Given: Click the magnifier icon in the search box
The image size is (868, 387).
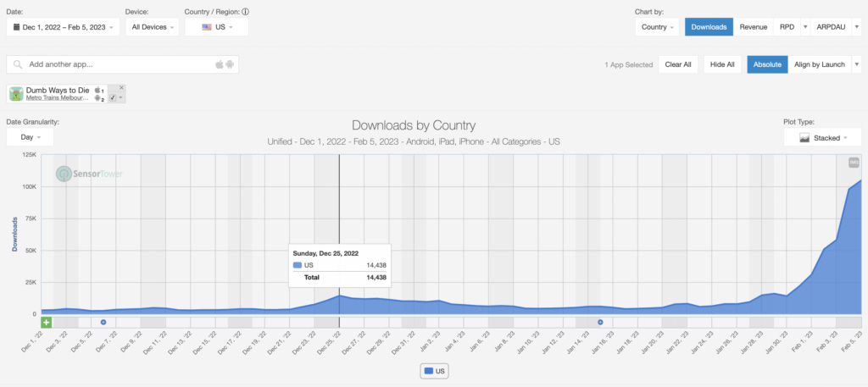Looking at the screenshot, I should 19,64.
